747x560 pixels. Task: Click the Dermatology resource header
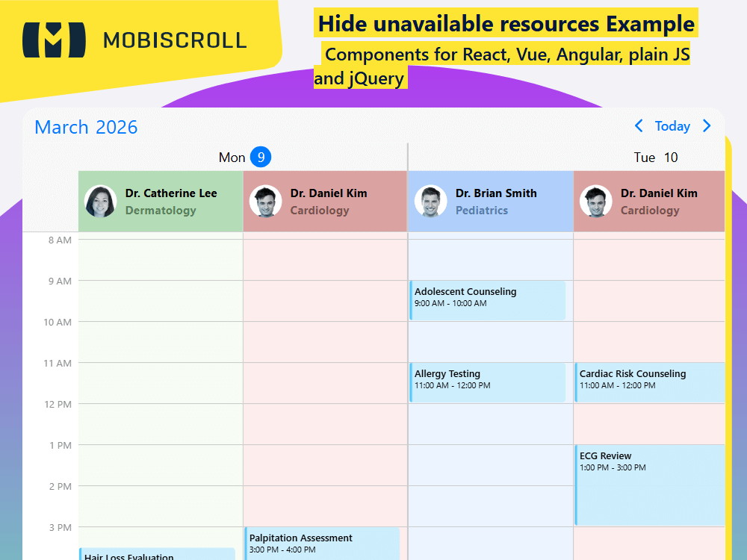(x=160, y=210)
